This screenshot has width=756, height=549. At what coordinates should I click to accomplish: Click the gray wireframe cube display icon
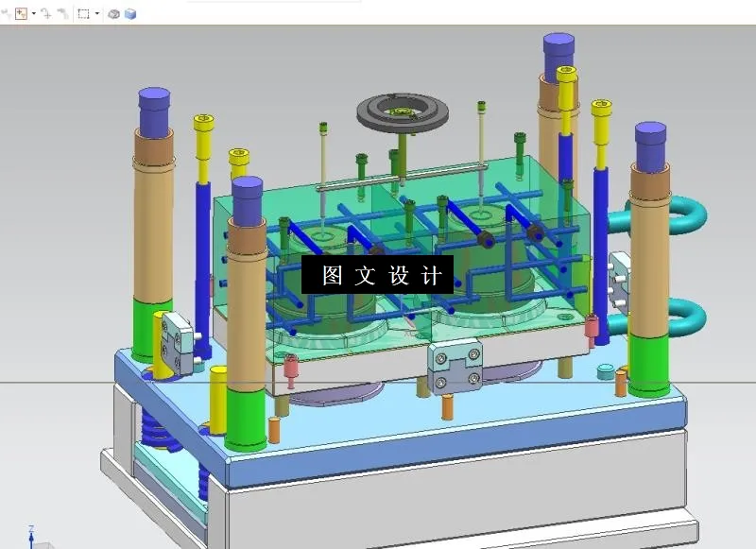point(113,13)
